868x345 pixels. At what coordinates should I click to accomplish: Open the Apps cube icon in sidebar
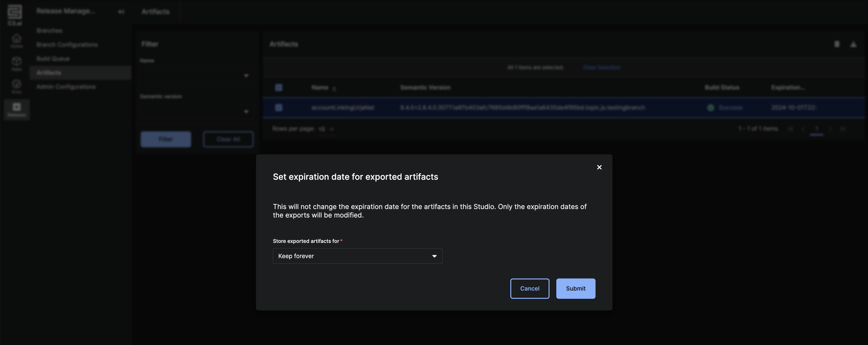(16, 63)
